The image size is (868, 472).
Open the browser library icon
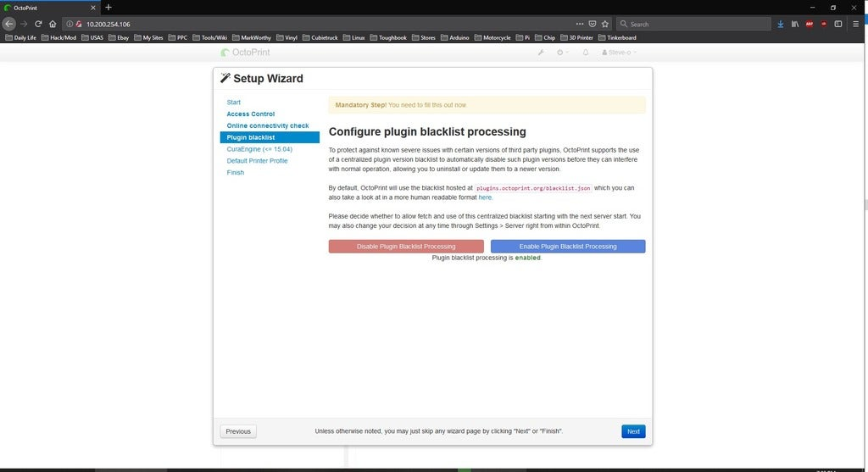coord(795,24)
